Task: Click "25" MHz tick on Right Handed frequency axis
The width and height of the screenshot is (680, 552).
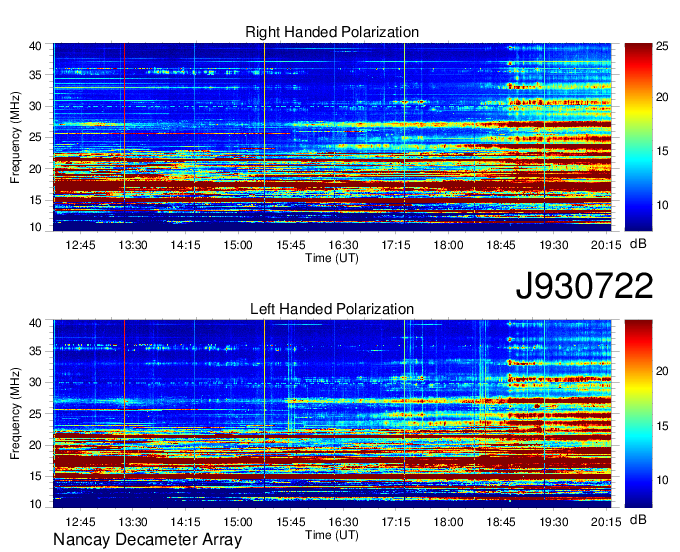Action: point(36,137)
